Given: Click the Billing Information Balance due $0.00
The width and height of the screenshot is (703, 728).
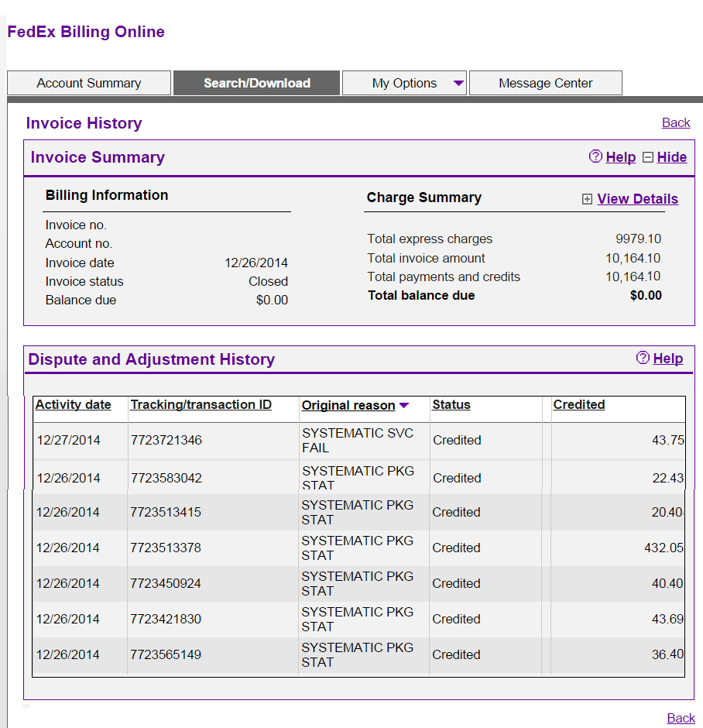Looking at the screenshot, I should click(x=272, y=300).
